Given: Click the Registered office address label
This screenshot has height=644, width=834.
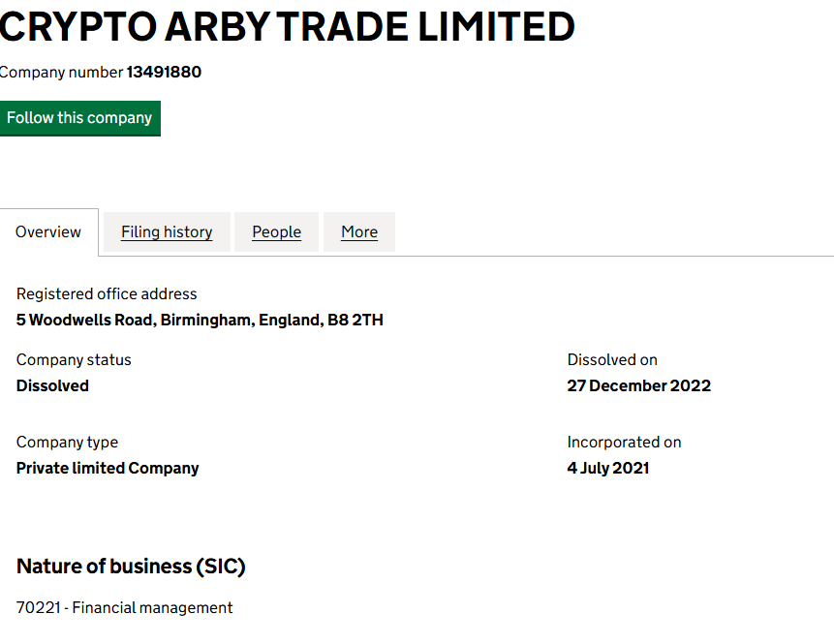Looking at the screenshot, I should coord(107,294).
